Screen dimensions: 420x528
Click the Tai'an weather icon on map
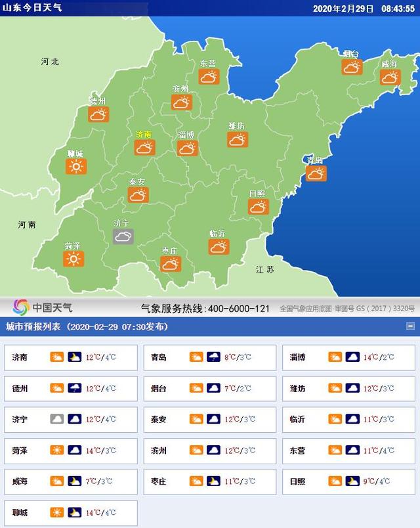tap(138, 194)
